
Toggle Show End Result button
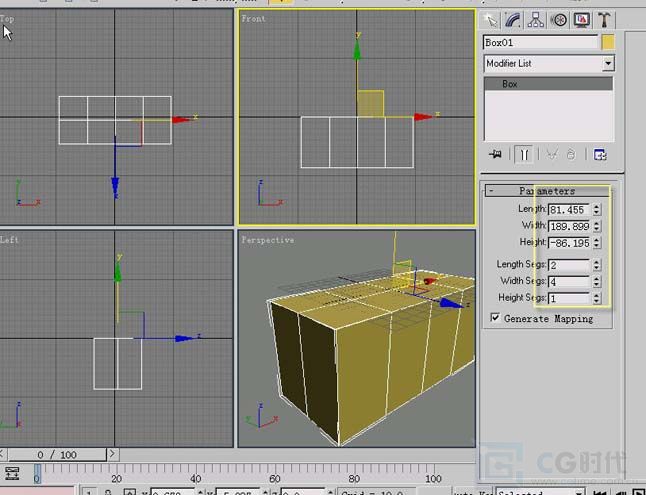click(524, 155)
